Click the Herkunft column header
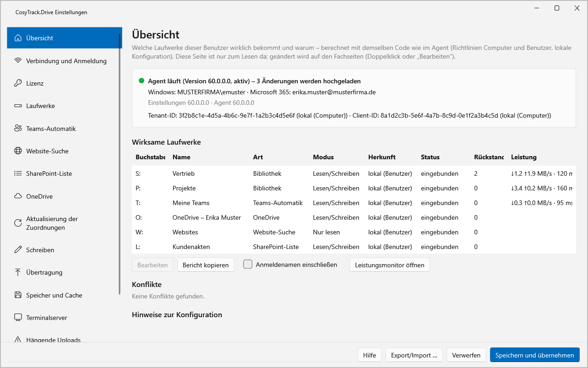Screen dimensions: 588x368 (x=382, y=157)
